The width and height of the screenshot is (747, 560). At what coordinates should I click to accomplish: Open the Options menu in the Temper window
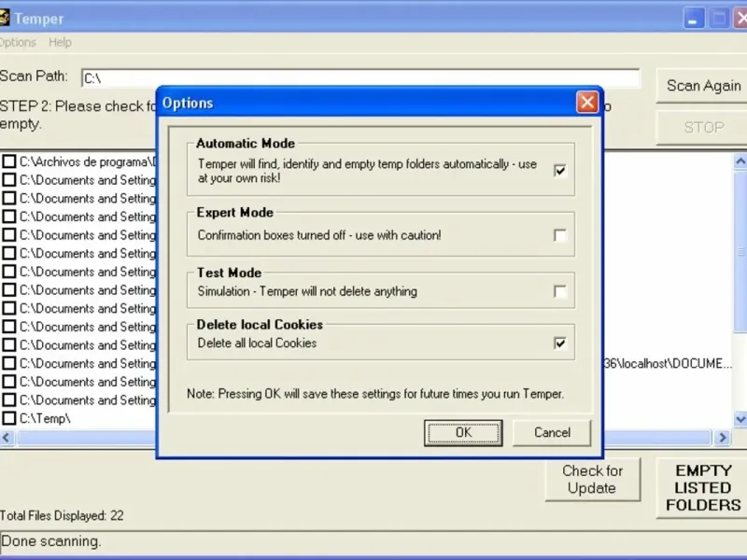pos(18,42)
